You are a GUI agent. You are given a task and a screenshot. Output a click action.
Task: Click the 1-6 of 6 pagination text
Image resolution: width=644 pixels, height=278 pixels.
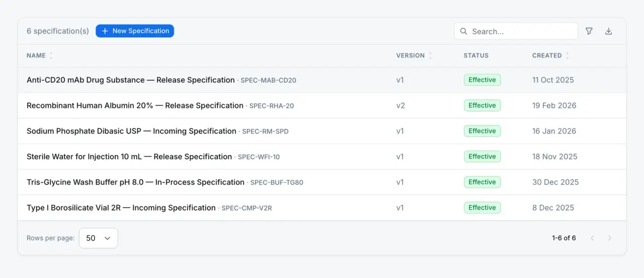click(564, 238)
